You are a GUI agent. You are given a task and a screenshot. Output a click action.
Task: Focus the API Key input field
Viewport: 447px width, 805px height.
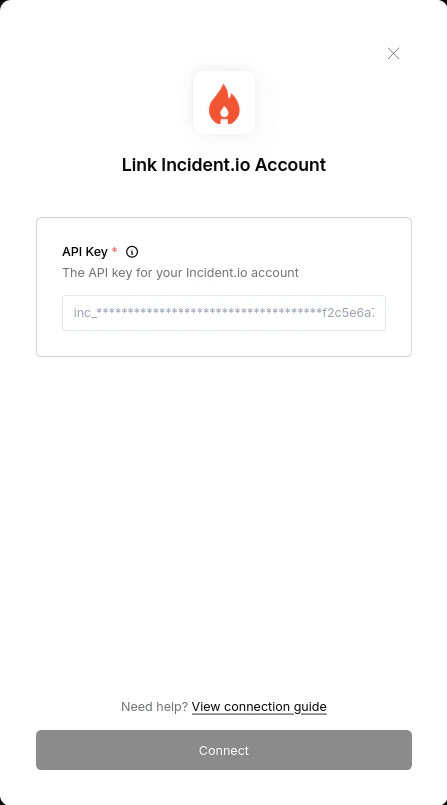coord(224,313)
